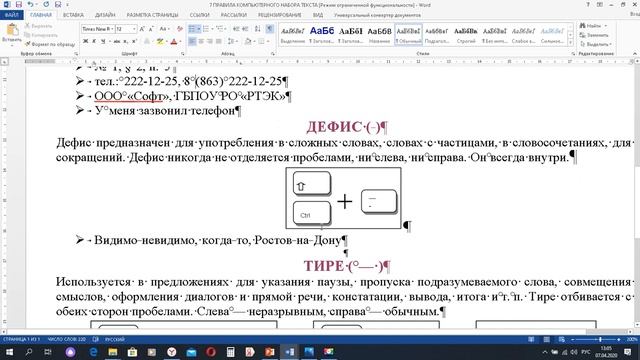Decrease the font size

(151, 29)
